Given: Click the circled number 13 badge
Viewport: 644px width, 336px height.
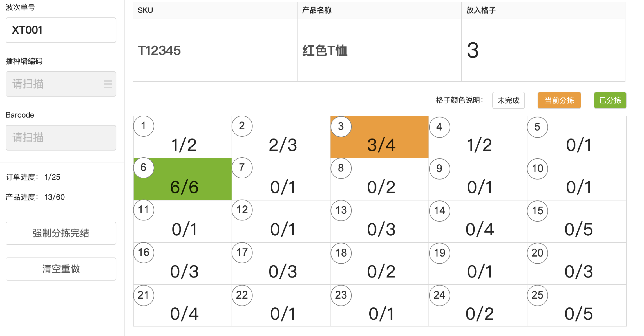Looking at the screenshot, I should click(x=341, y=210).
